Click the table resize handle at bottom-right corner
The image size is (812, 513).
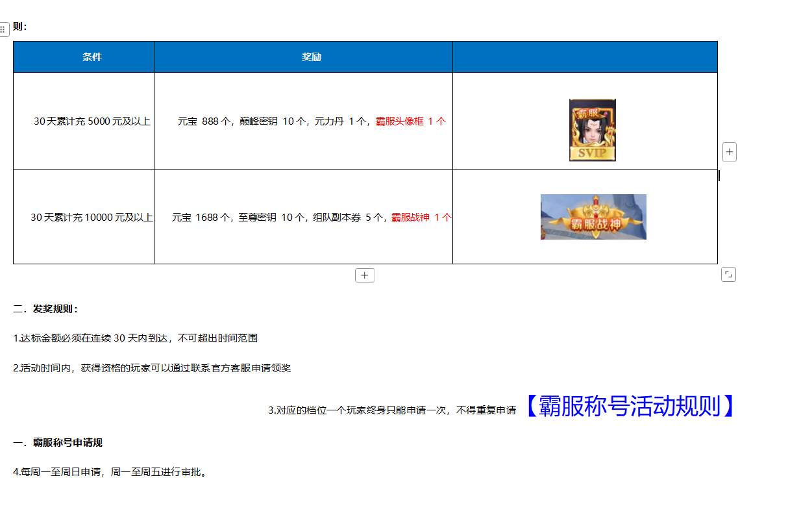pos(728,275)
